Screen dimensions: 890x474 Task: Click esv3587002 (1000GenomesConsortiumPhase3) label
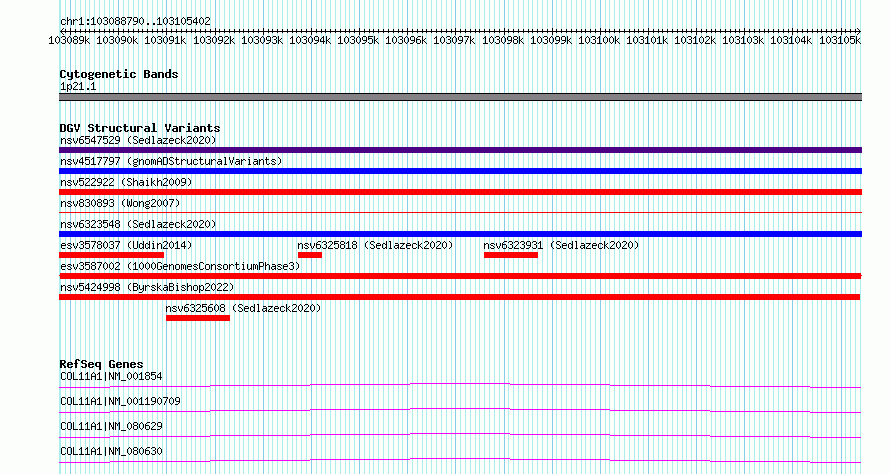[x=180, y=266]
